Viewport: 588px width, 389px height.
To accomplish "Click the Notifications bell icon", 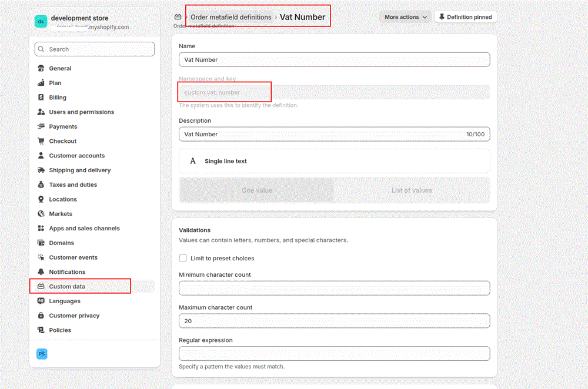I will [41, 272].
